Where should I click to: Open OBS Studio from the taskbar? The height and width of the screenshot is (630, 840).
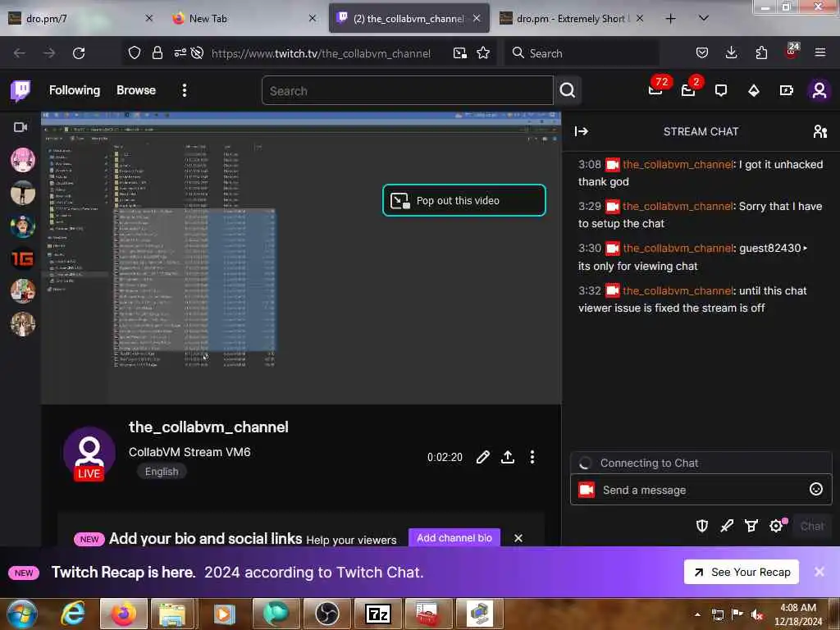[327, 614]
